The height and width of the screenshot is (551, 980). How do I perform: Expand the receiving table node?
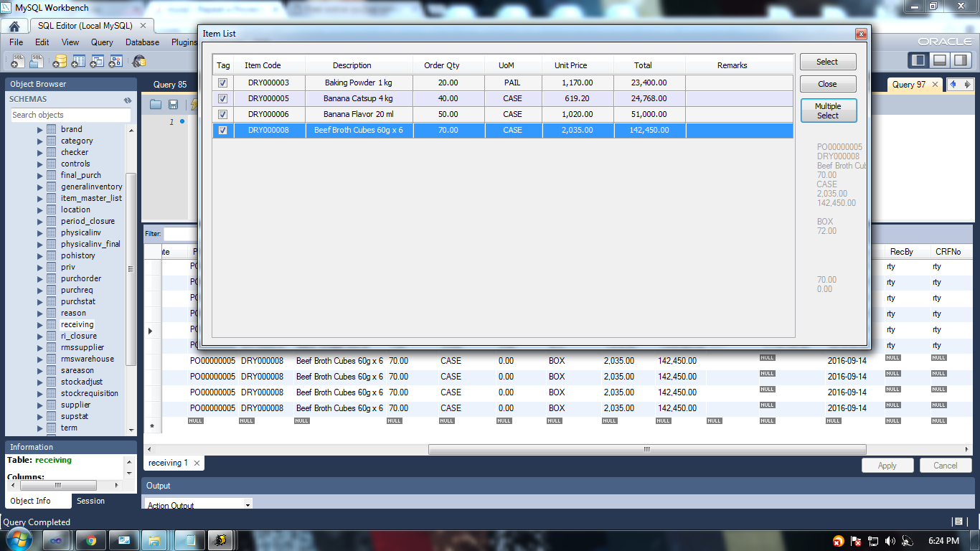pyautogui.click(x=40, y=325)
